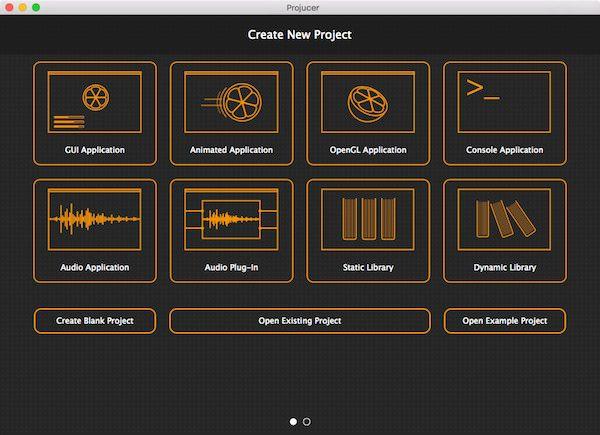The height and width of the screenshot is (435, 600).
Task: Open an existing project
Action: point(299,321)
